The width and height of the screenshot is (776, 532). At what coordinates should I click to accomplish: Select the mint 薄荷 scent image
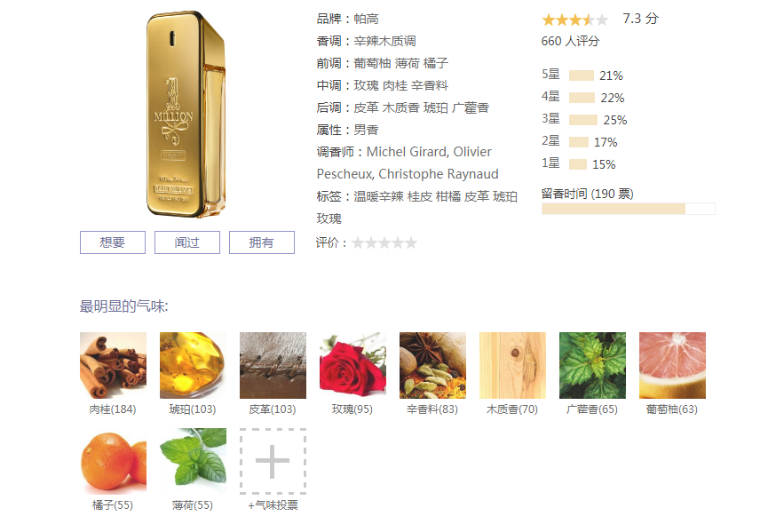coord(193,461)
